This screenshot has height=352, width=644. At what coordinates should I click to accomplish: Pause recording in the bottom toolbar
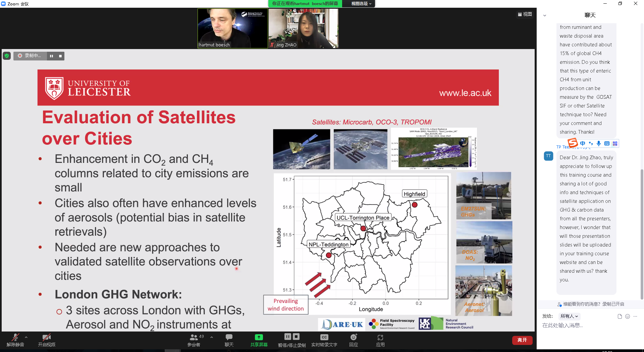tap(288, 337)
